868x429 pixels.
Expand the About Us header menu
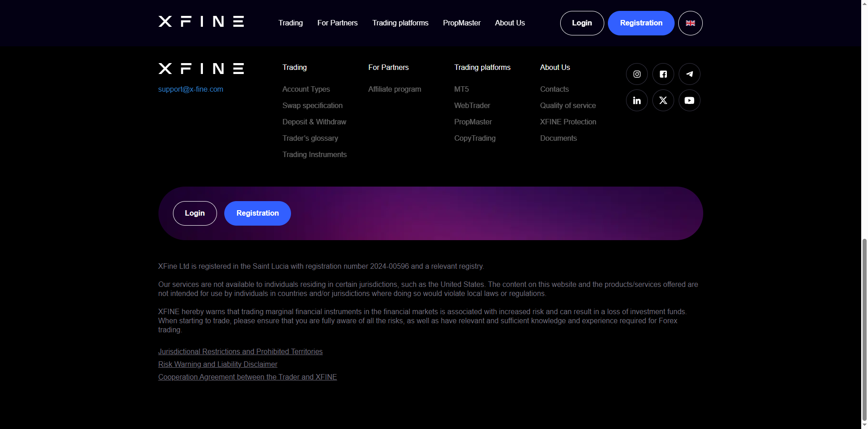tap(509, 23)
